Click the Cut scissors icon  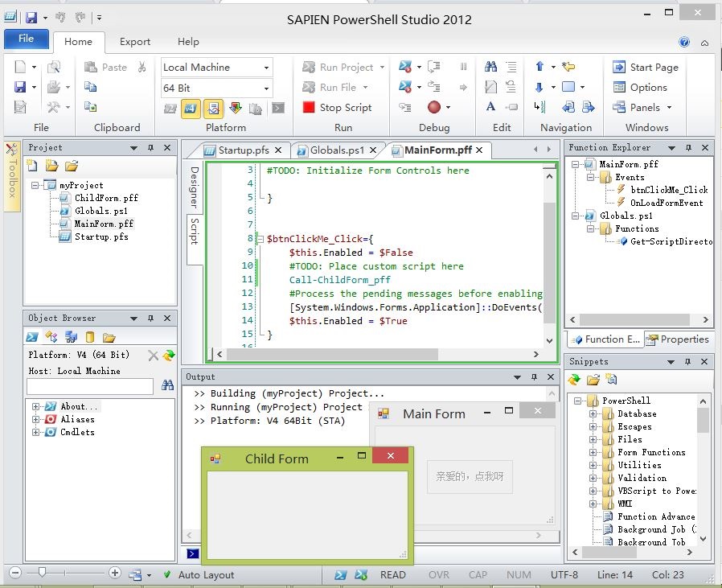click(142, 68)
